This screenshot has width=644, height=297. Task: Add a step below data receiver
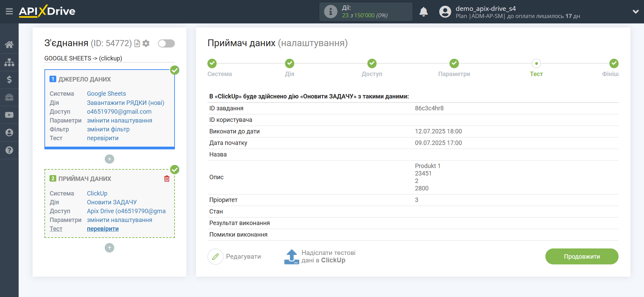109,248
